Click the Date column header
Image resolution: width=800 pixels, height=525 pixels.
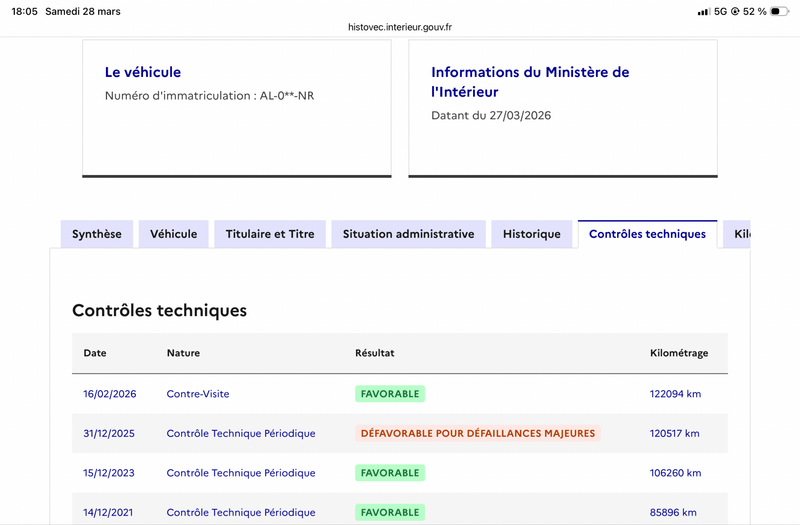point(95,353)
